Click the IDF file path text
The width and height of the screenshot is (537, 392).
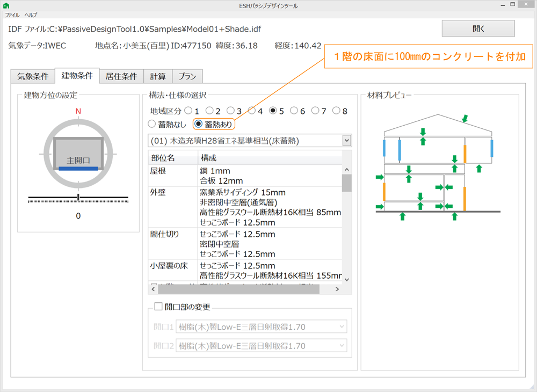point(135,29)
